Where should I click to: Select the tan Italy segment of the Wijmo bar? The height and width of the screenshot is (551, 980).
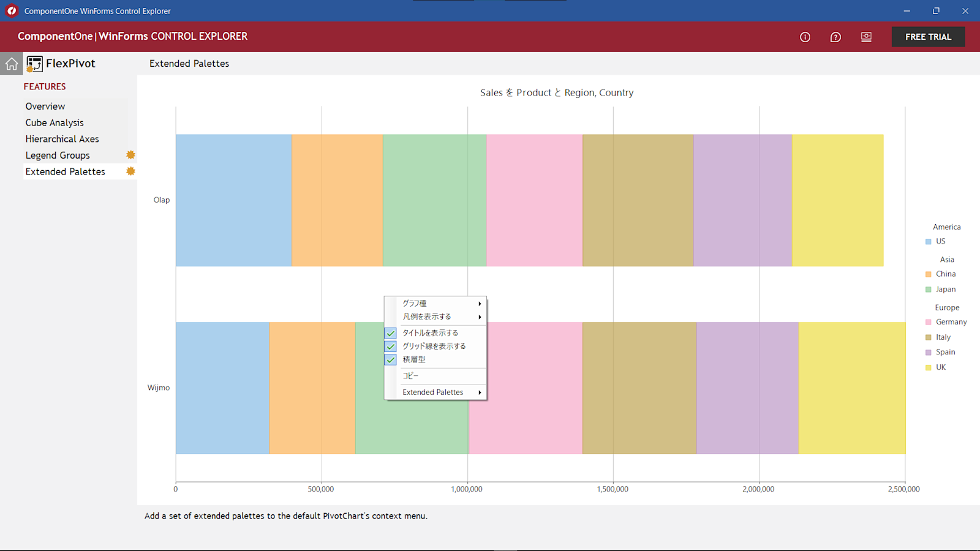click(639, 388)
